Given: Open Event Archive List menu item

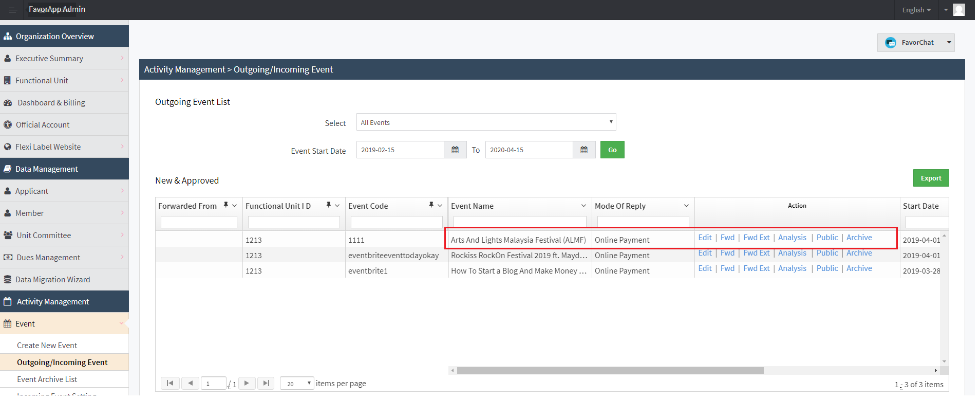Looking at the screenshot, I should pyautogui.click(x=47, y=379).
